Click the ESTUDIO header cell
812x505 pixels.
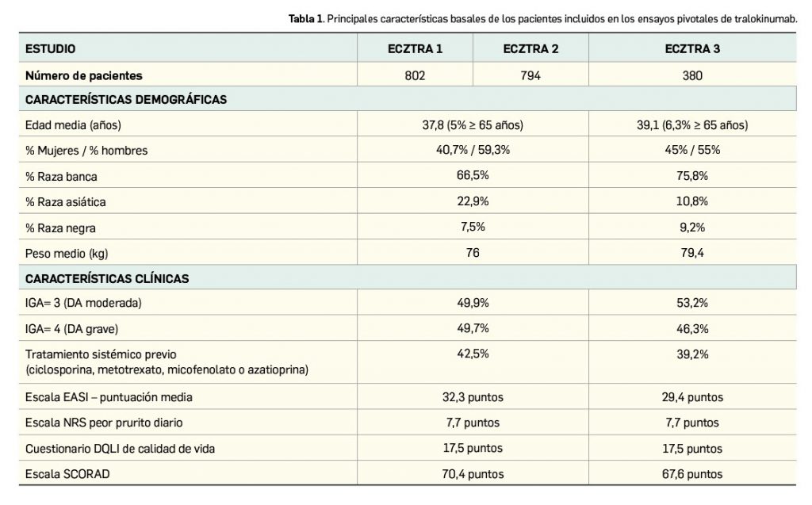click(x=51, y=49)
